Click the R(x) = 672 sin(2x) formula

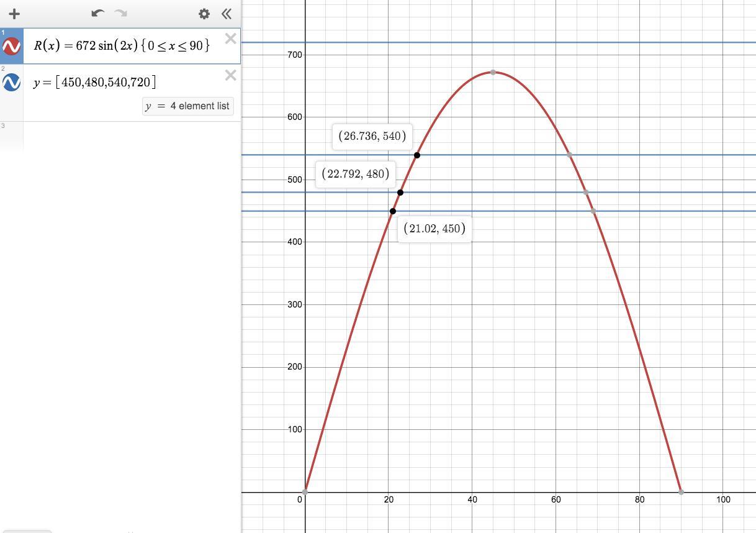coord(122,45)
